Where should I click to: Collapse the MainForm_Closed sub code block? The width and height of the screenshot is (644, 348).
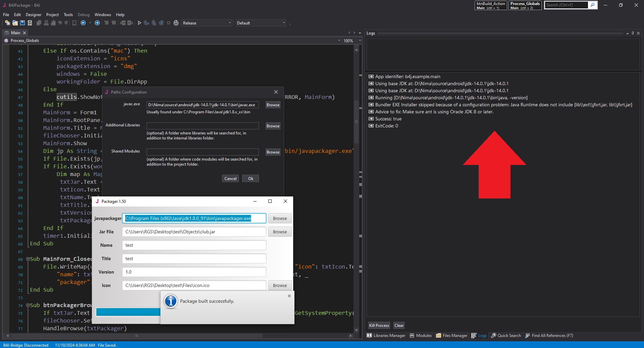point(28,259)
